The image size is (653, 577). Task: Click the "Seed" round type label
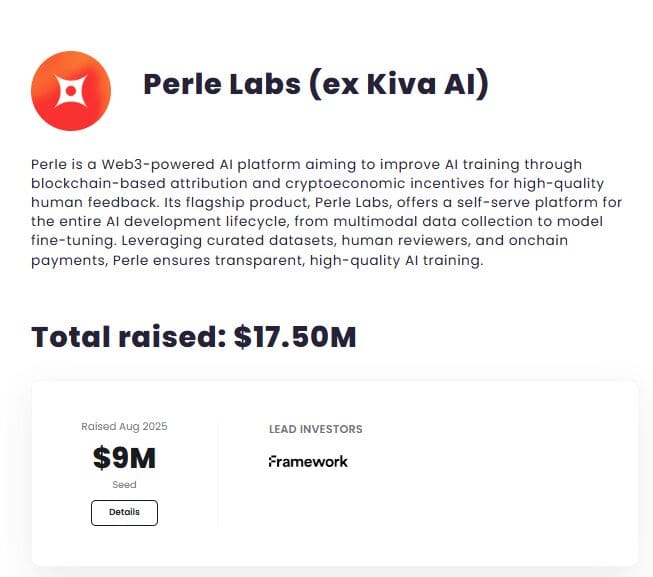(x=124, y=485)
